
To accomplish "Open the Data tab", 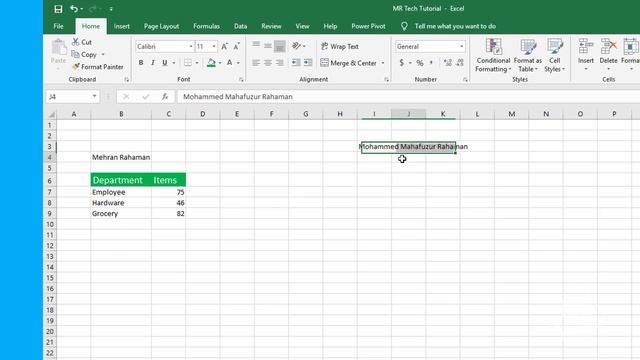I will coord(240,26).
